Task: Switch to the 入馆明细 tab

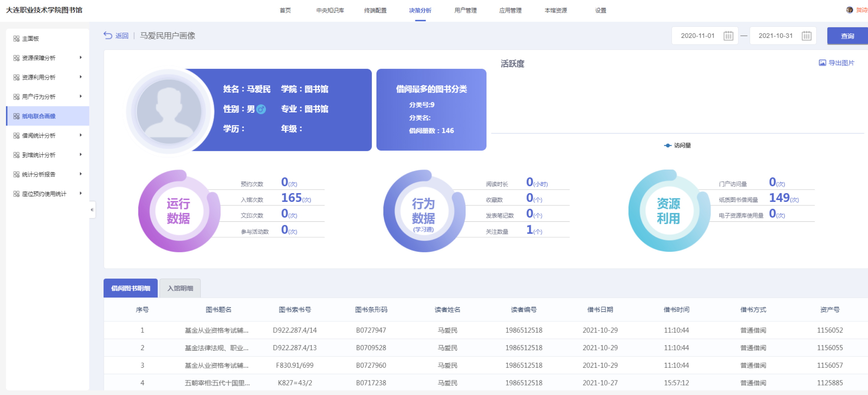Action: 180,288
